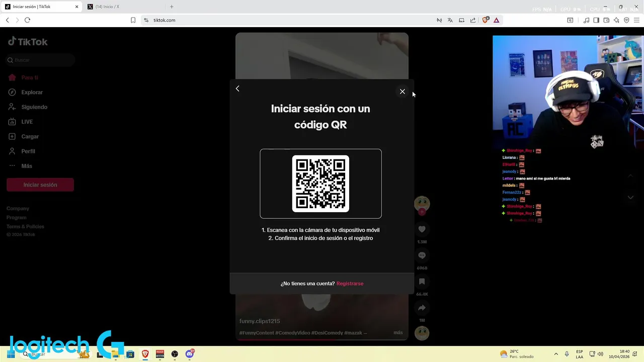Screen dimensions: 644x362
Task: Like the video with the heart icon
Action: tap(422, 229)
